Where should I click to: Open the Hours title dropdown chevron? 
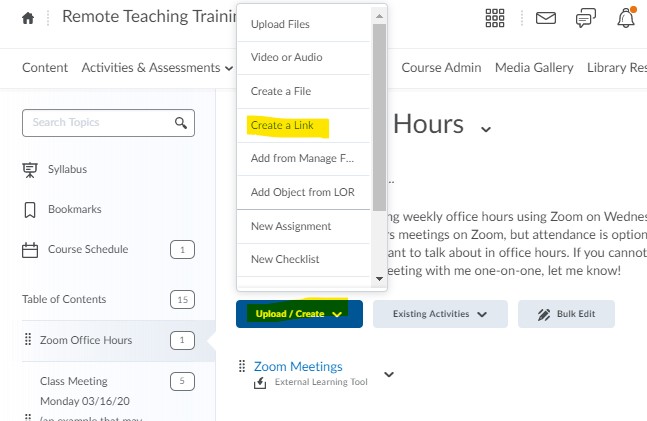(x=486, y=128)
